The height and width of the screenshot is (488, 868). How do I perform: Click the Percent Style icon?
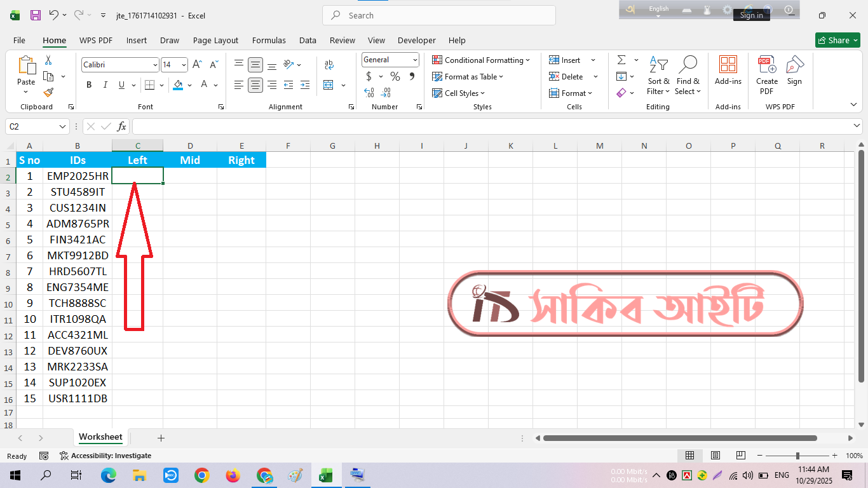click(395, 76)
